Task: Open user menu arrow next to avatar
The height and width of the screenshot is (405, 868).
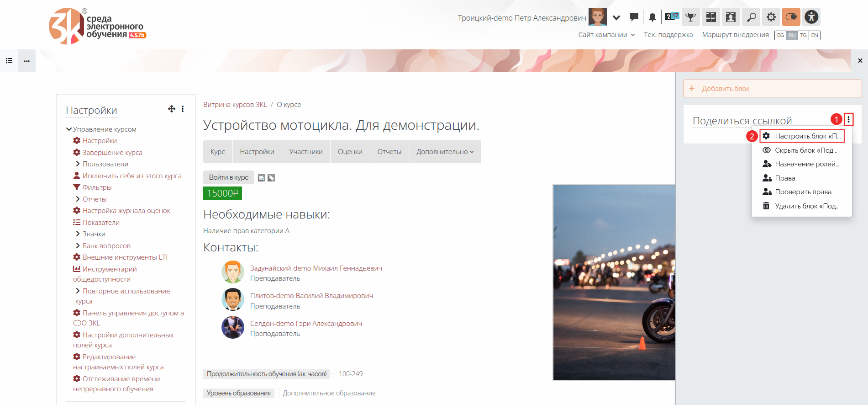Action: [x=616, y=18]
